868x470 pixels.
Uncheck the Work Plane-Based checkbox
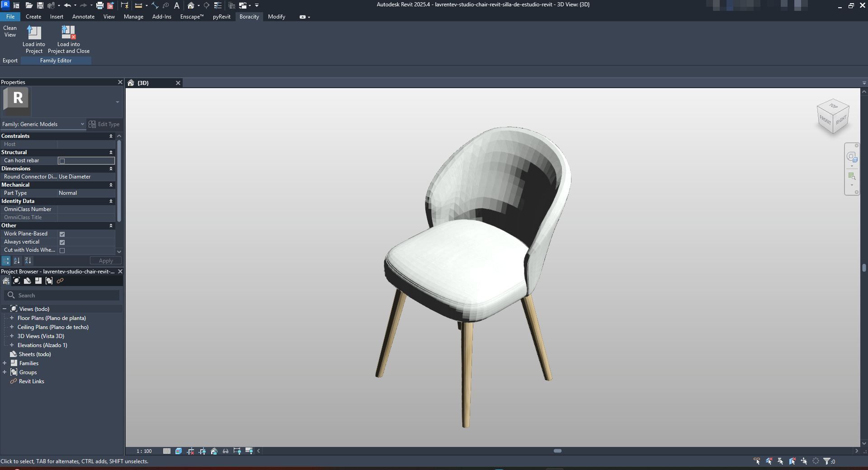(x=62, y=234)
